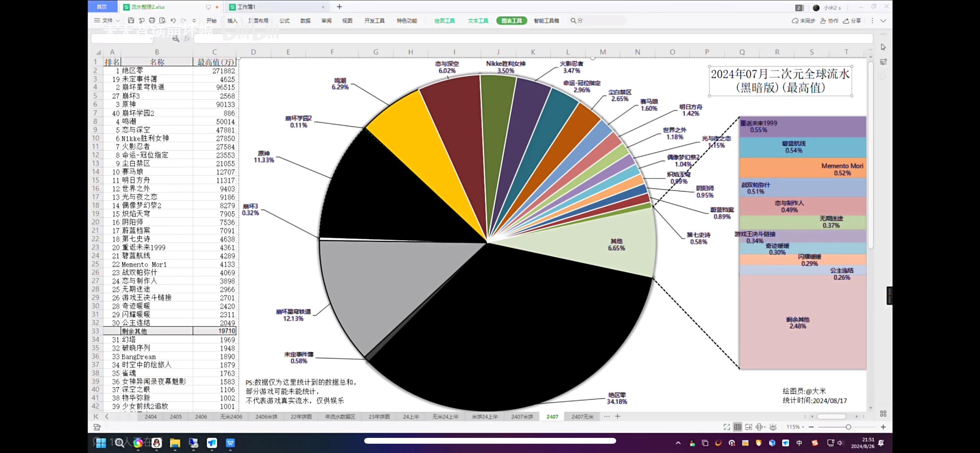Screen dimensions: 980x453
Task: Click the first-sheet navigation arrow
Action: (96, 416)
